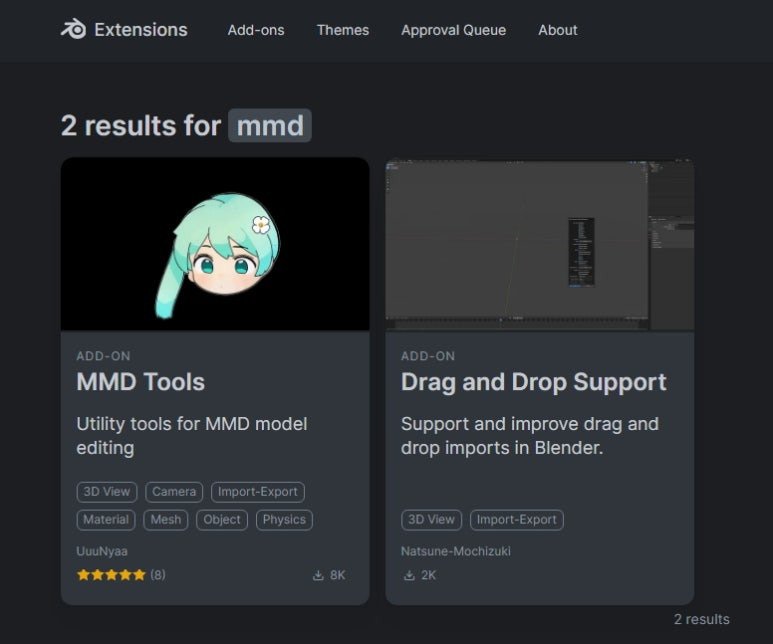This screenshot has width=773, height=644.
Task: Click the ADD-ON label above MMD Tools
Action: click(x=104, y=356)
